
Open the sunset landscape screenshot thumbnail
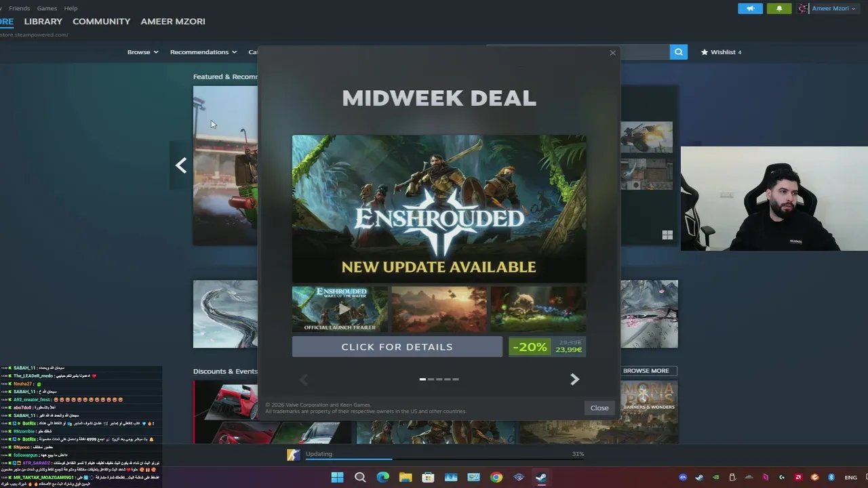pyautogui.click(x=439, y=309)
